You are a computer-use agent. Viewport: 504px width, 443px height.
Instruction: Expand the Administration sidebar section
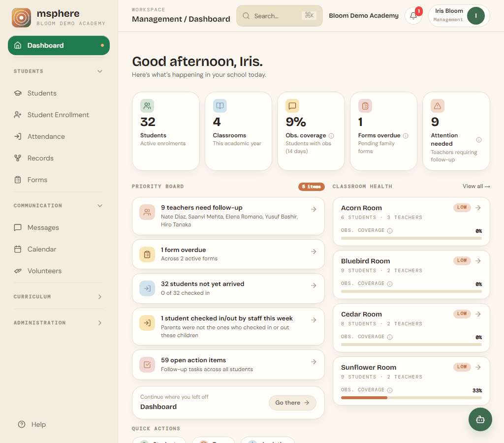pyautogui.click(x=100, y=323)
